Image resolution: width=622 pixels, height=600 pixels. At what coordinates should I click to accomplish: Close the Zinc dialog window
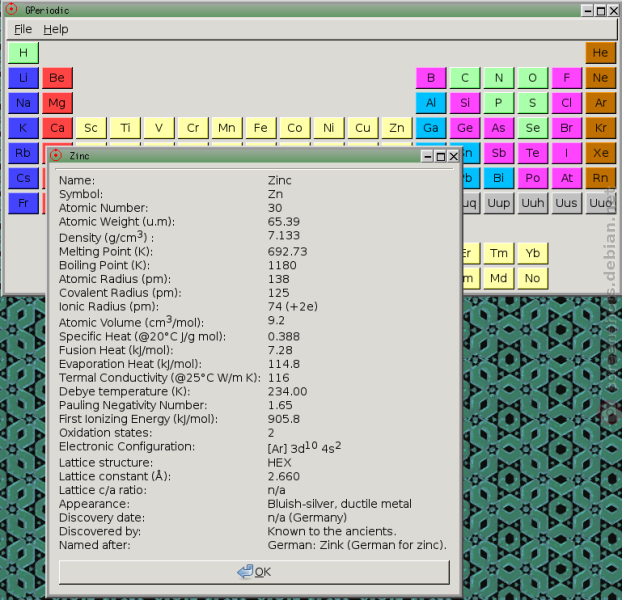tap(453, 157)
